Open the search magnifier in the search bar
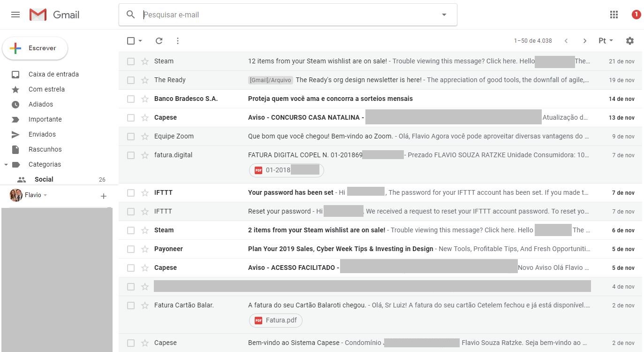The image size is (644, 352). click(130, 15)
